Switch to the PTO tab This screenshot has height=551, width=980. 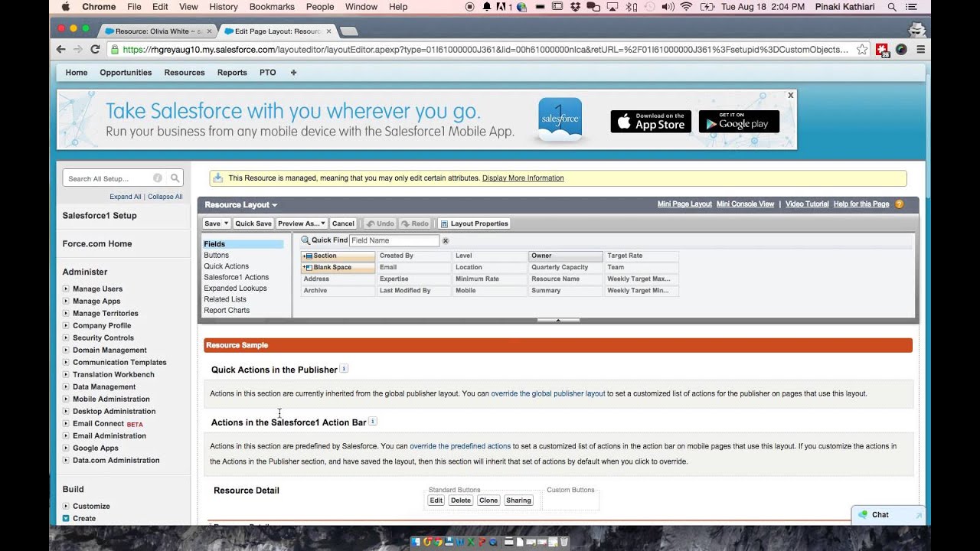click(268, 73)
